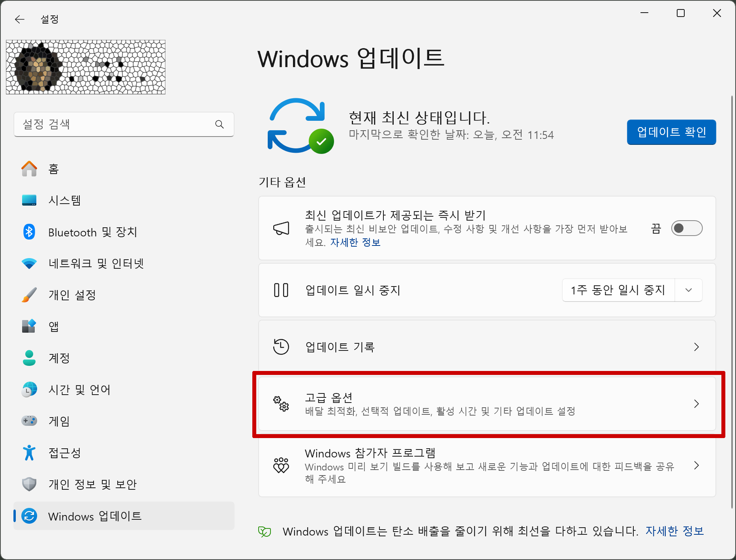This screenshot has height=560, width=736.
Task: Select 개인 정보 및 보안 label
Action: [92, 484]
